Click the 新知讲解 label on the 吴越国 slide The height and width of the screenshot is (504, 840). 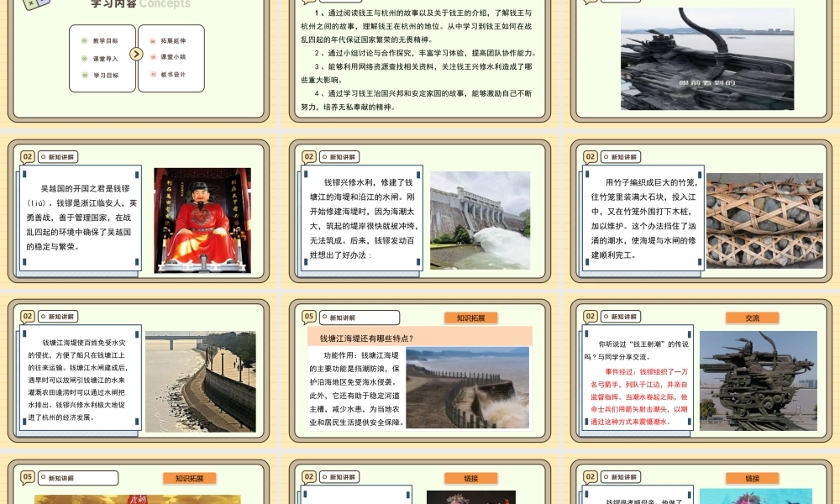pyautogui.click(x=59, y=157)
